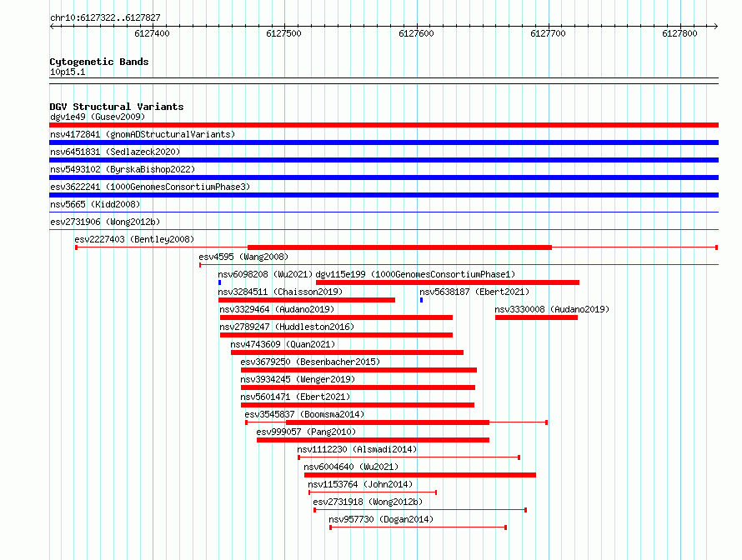Select the esv3545837 thick red bar
The height and width of the screenshot is (560, 742).
[388, 422]
